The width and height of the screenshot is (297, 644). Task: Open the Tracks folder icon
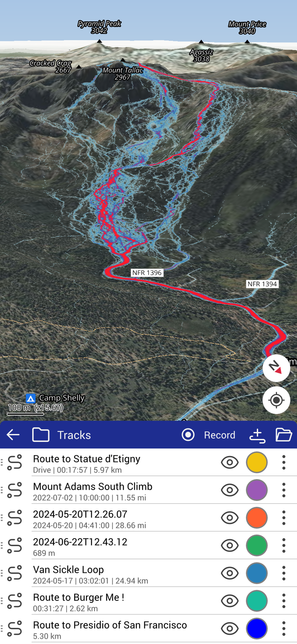click(x=41, y=435)
